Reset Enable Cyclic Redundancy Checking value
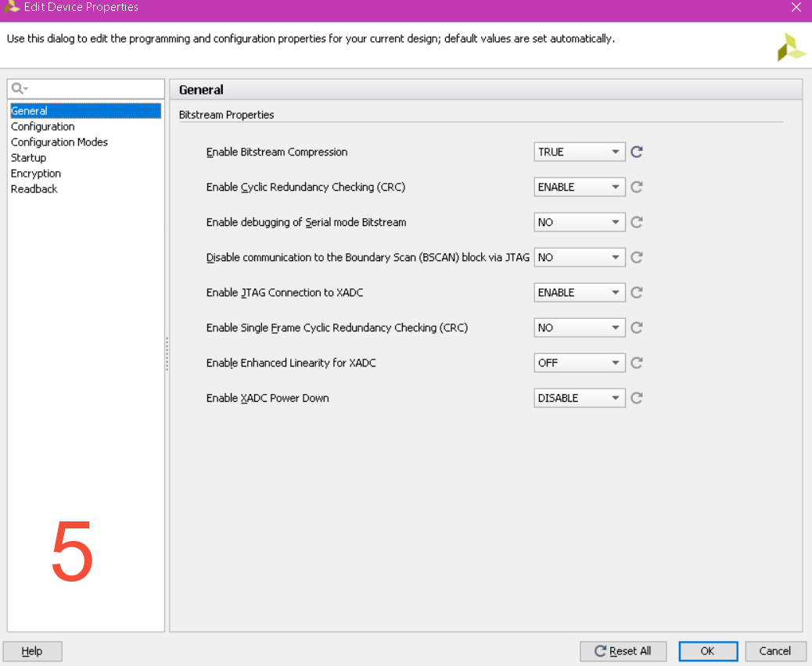The image size is (812, 666). [x=637, y=187]
